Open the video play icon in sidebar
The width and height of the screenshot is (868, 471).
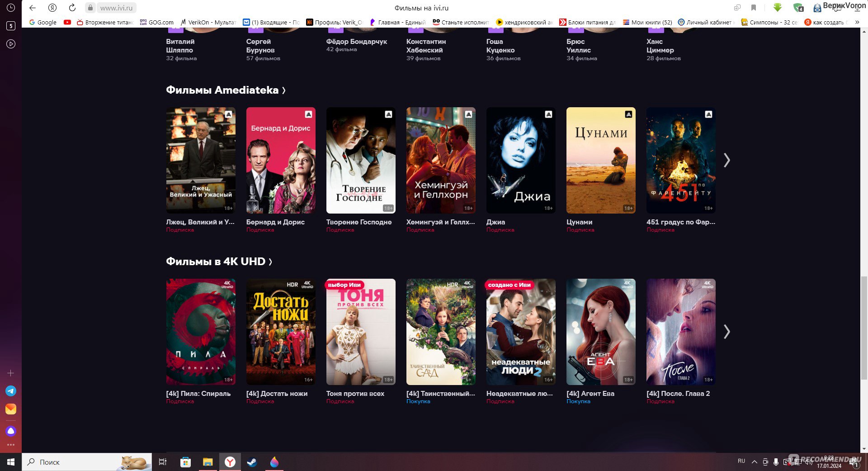[11, 44]
